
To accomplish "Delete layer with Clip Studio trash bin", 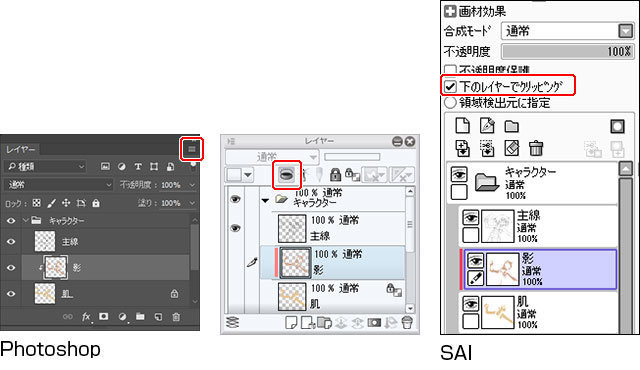I will tap(407, 323).
